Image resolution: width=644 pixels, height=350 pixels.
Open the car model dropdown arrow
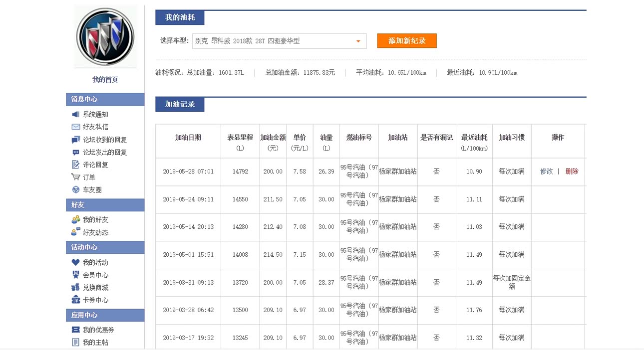coord(358,41)
